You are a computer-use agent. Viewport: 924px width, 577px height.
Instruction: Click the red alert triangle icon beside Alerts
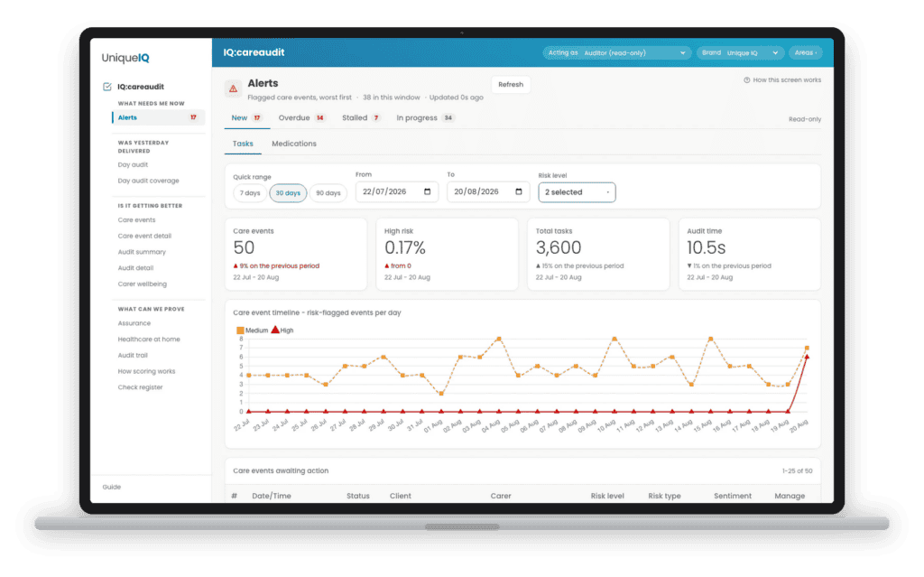point(233,88)
